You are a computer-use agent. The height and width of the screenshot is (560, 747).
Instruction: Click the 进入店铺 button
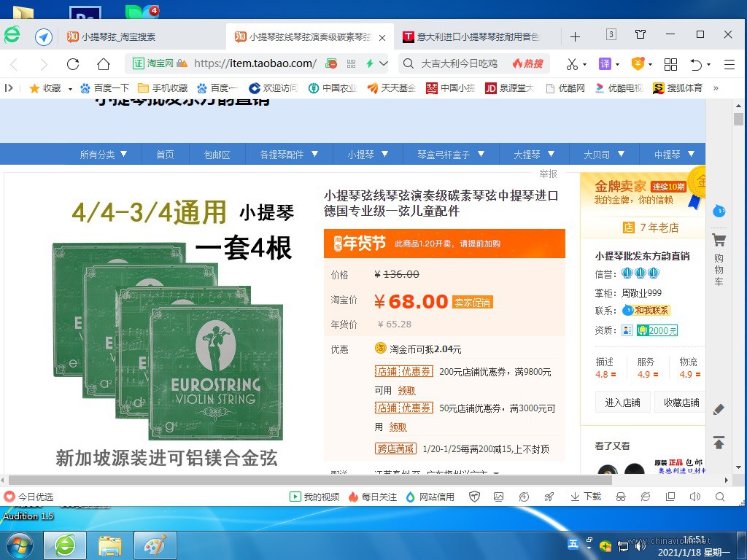[622, 402]
